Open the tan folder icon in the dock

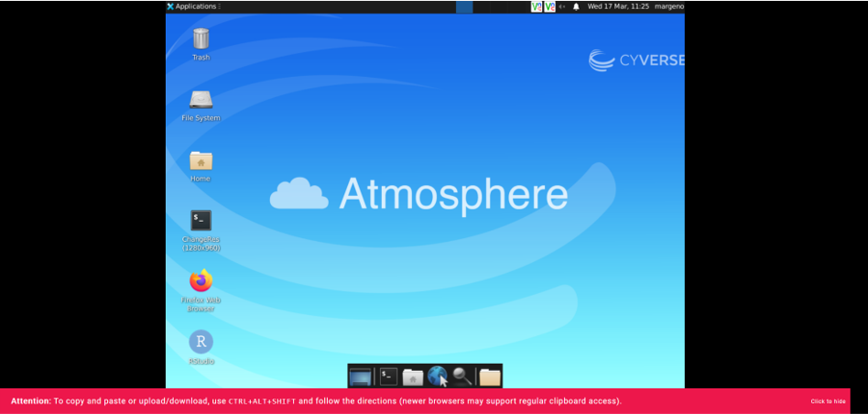[x=490, y=377]
